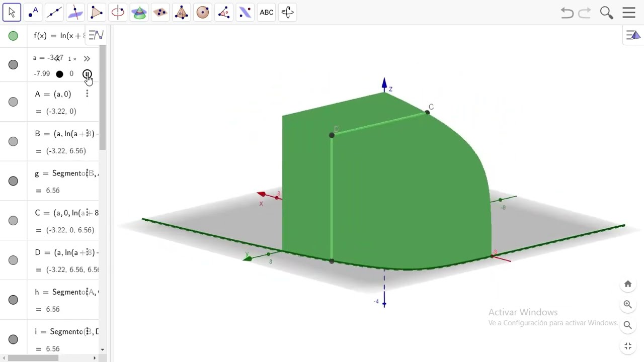Reset view with the home button
The image size is (644, 362).
coord(628,284)
